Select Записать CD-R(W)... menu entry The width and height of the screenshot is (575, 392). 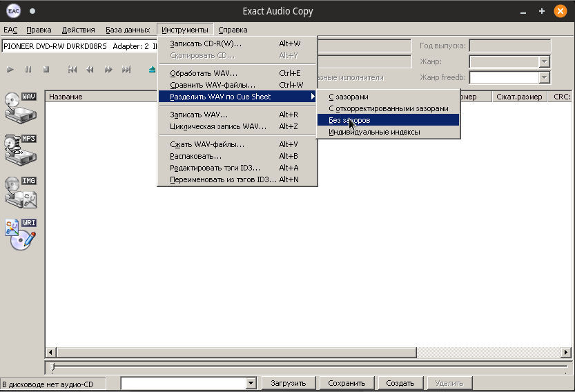(237, 43)
